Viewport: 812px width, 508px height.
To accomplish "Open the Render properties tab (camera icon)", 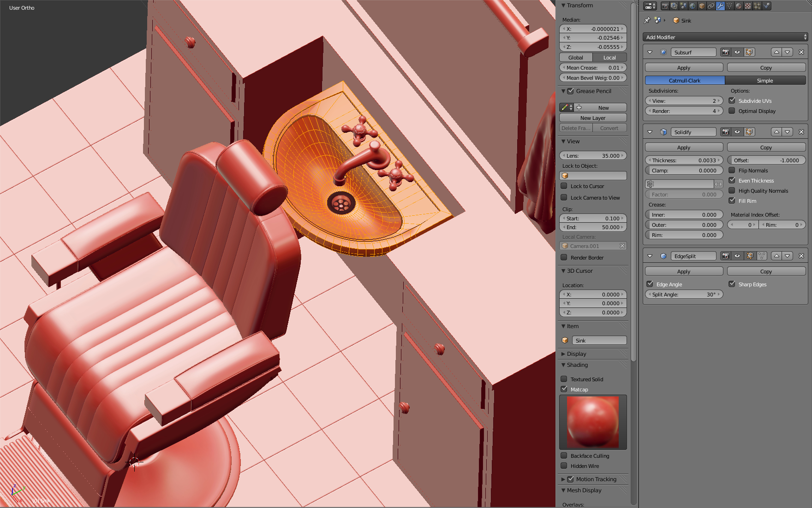I will [665, 6].
